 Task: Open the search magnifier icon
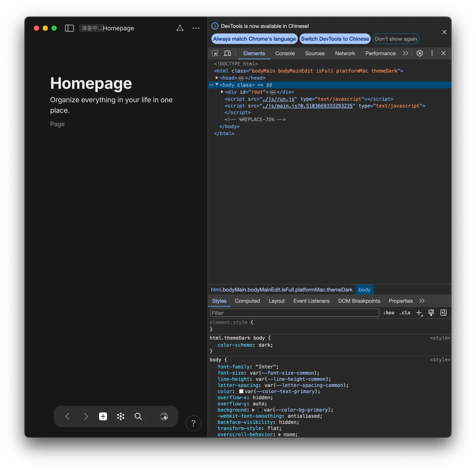point(138,416)
